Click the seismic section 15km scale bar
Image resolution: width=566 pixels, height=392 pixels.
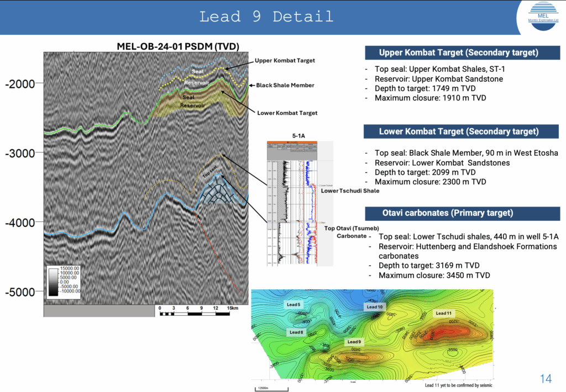(x=194, y=311)
